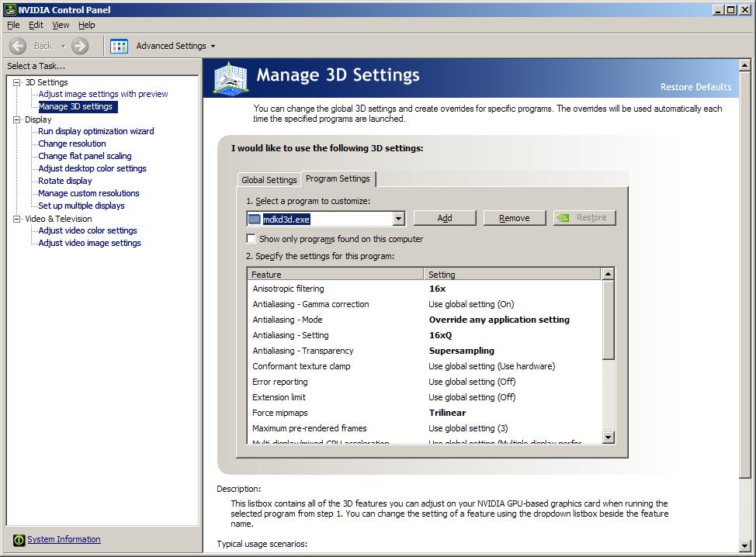Open Set up multiple displays
This screenshot has height=557, width=756.
pos(81,206)
